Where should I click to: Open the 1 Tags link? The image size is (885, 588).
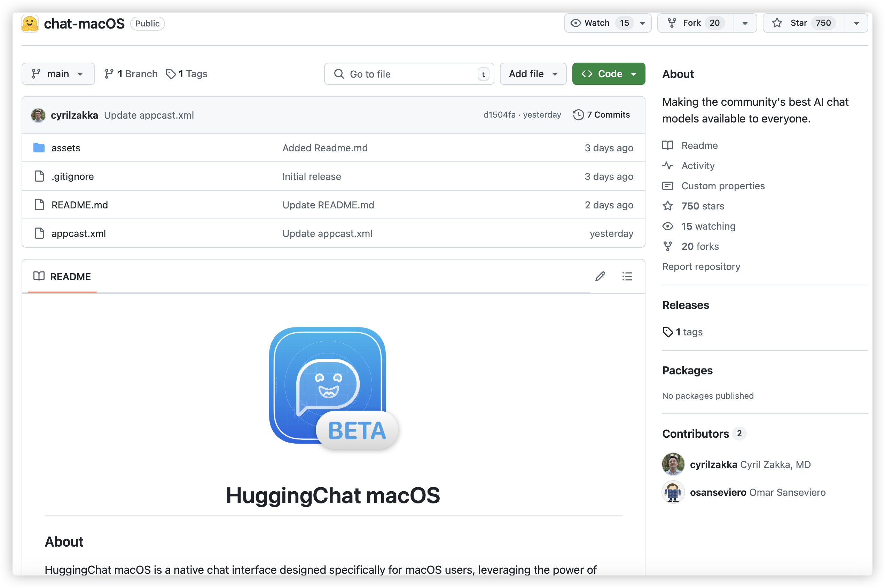(187, 74)
